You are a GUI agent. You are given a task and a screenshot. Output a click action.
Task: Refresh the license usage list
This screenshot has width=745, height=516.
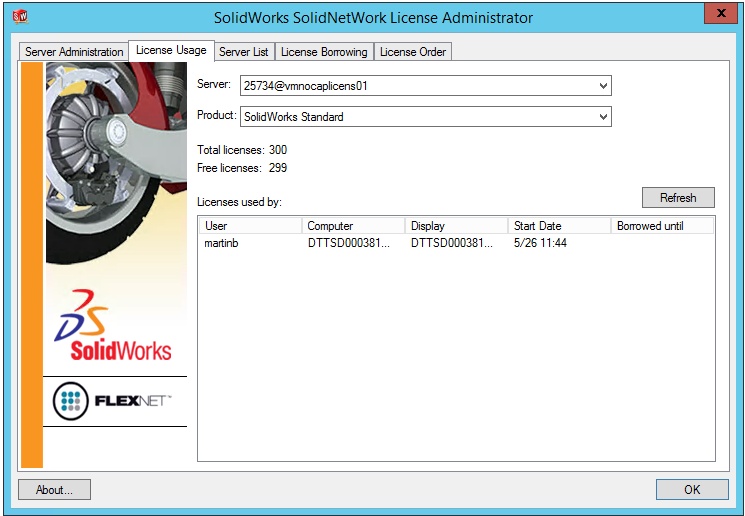(678, 198)
